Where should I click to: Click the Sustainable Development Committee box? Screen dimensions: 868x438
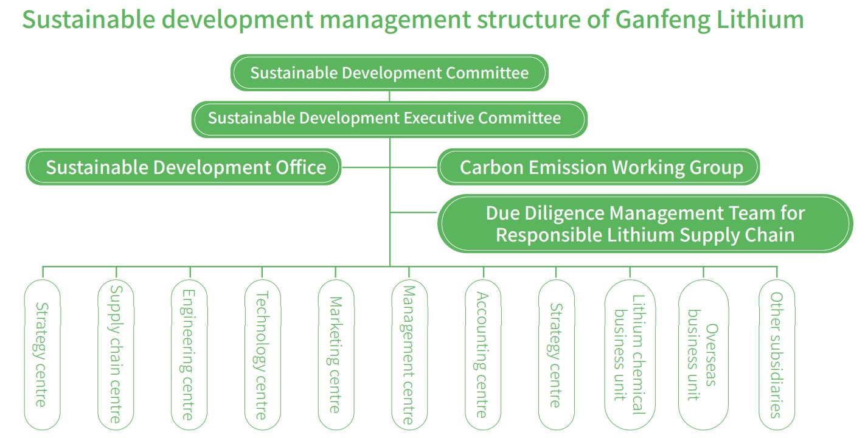pyautogui.click(x=389, y=73)
